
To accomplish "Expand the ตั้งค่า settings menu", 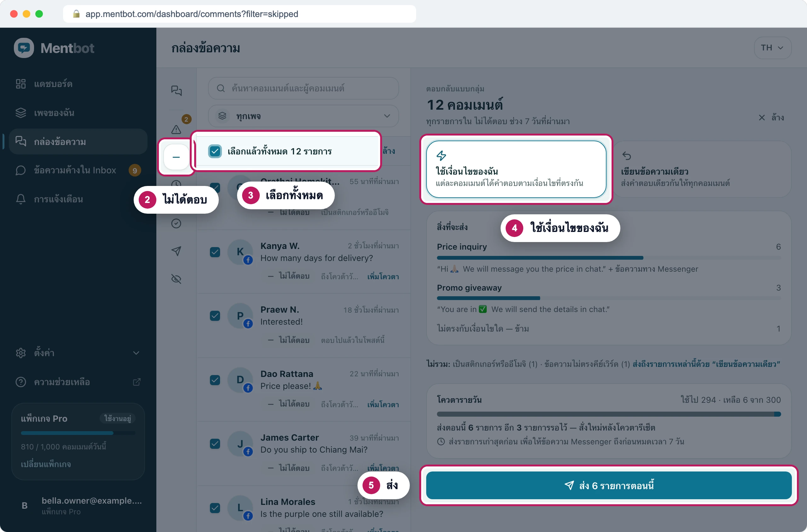I will point(78,353).
